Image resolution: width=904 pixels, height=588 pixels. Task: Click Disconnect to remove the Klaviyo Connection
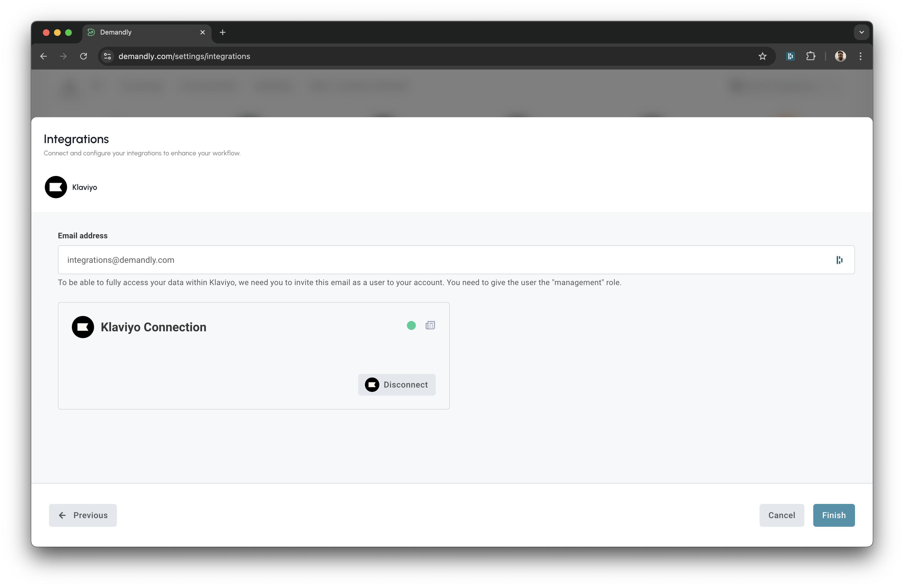[397, 384]
